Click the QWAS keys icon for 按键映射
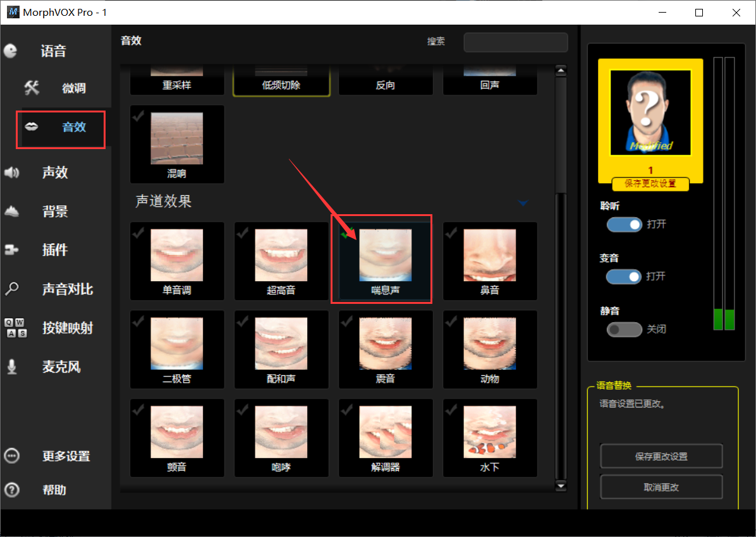Screen dimensions: 756x537 (x=15, y=328)
